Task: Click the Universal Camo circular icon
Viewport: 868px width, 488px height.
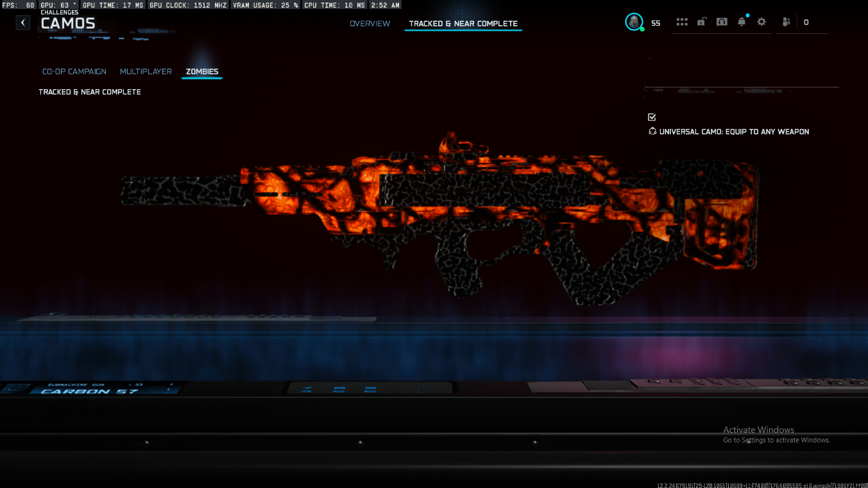Action: point(652,131)
